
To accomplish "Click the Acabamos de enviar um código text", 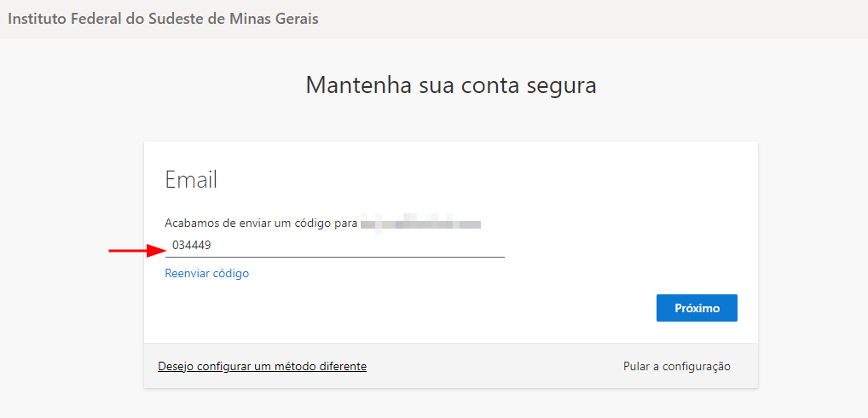I will coord(260,224).
